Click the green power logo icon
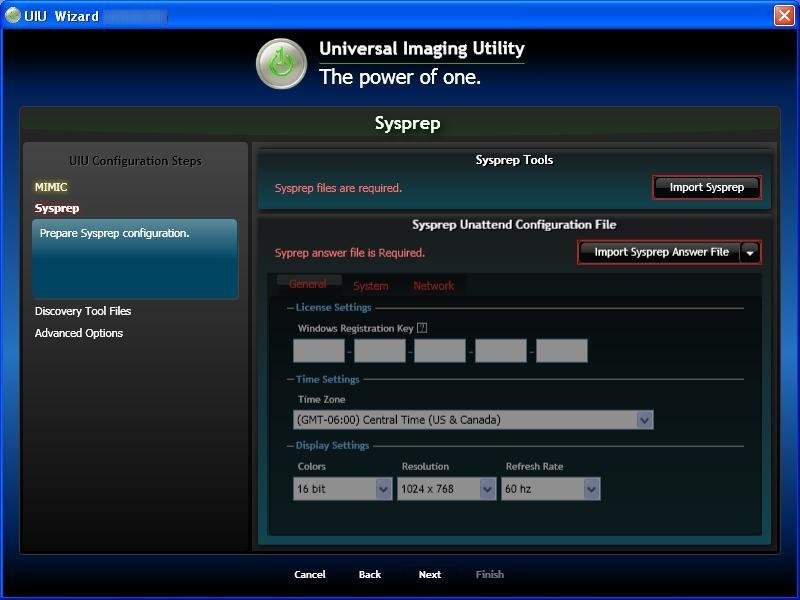Viewport: 800px width, 600px height. click(281, 64)
